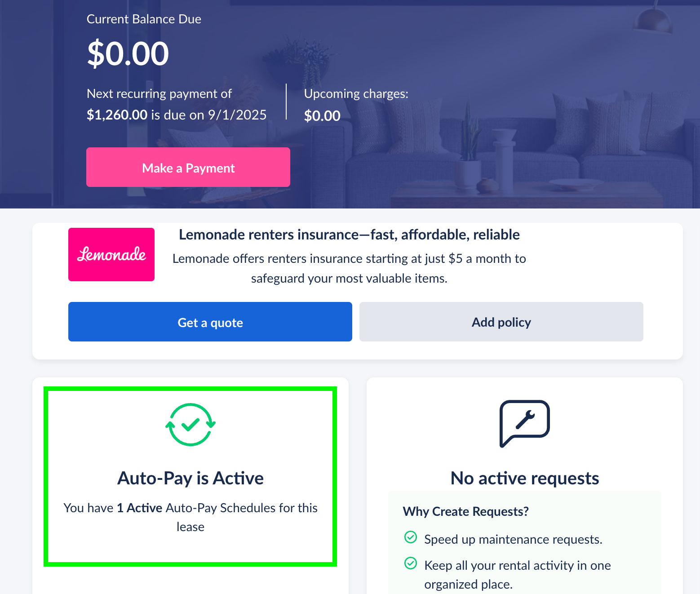Open the Auto-Pay is Active heading
This screenshot has width=700, height=594.
click(x=191, y=478)
